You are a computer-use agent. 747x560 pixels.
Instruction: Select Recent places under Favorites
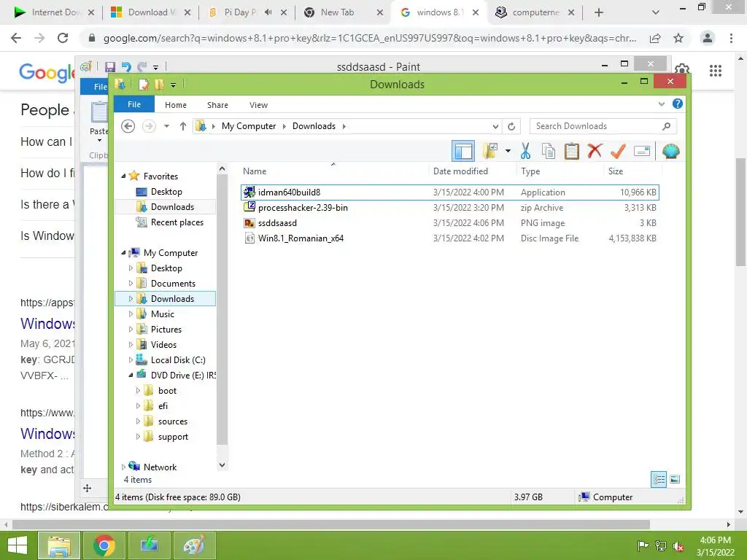pos(177,222)
